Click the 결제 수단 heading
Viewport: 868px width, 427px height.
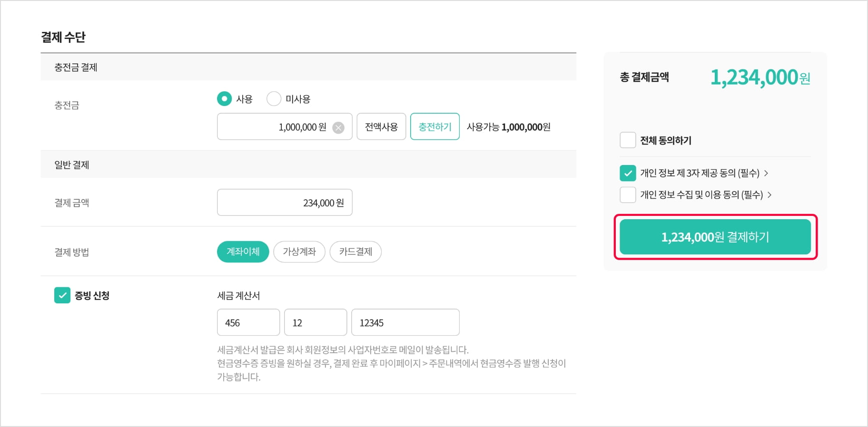[x=63, y=37]
